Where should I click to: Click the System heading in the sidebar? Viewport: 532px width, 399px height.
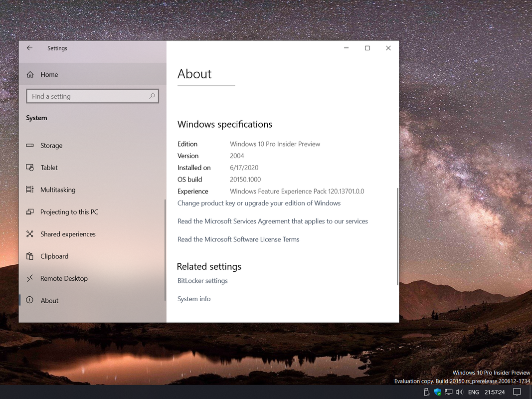tap(36, 118)
